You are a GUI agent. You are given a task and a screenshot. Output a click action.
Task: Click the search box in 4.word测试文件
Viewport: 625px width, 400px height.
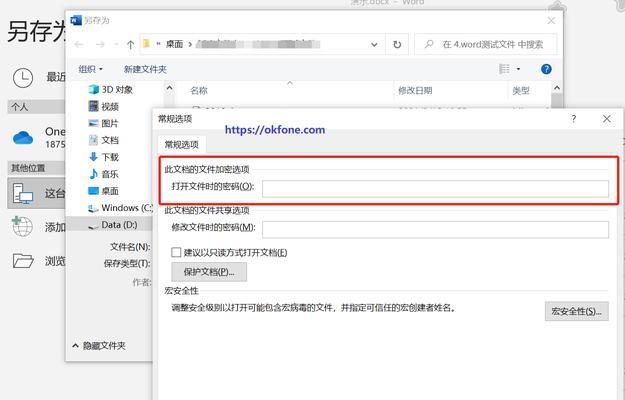point(485,44)
